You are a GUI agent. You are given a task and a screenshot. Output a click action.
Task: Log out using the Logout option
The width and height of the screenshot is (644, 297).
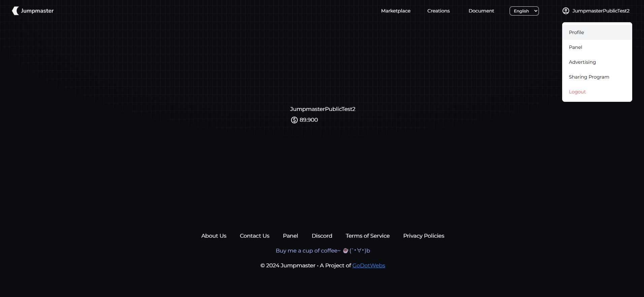click(577, 92)
